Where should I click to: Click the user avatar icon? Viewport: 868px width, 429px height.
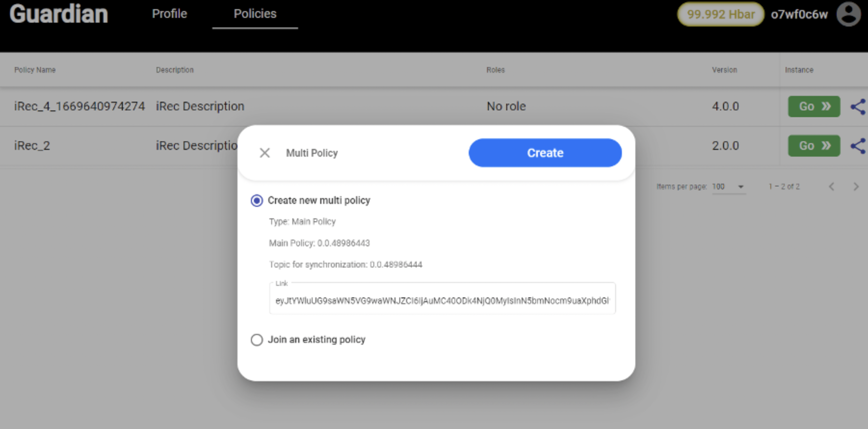pyautogui.click(x=848, y=14)
